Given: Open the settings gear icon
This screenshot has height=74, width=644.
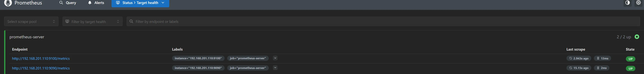Looking at the screenshot, I should pyautogui.click(x=638, y=3).
